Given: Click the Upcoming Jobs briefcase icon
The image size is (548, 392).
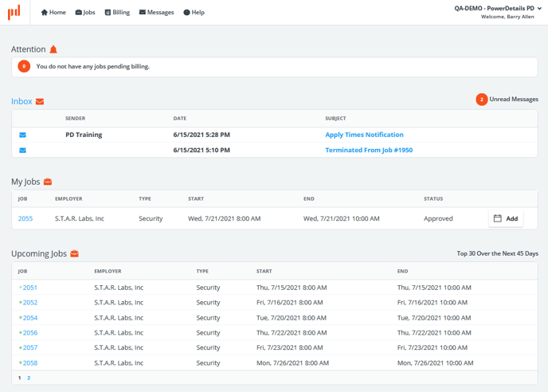Looking at the screenshot, I should pos(74,254).
